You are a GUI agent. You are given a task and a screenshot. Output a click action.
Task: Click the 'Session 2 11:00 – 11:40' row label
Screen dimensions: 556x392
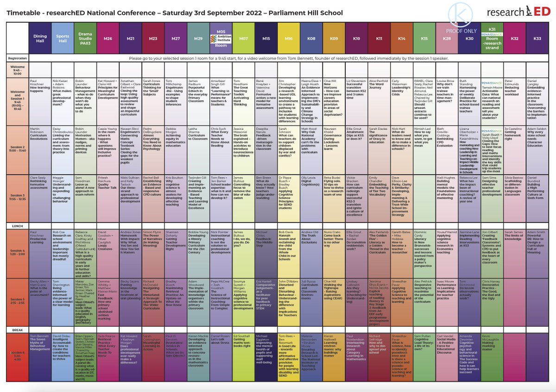[x=18, y=149]
